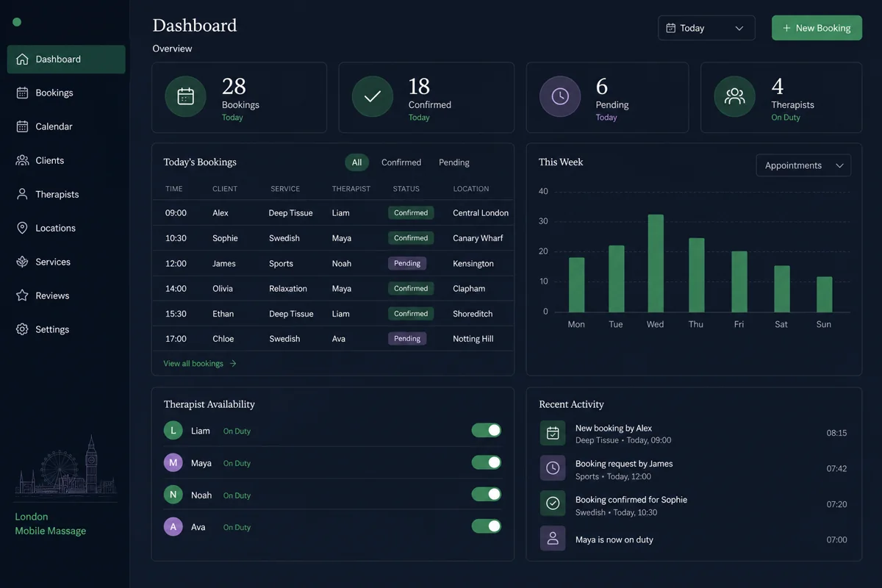Click the calendar icon inside Today date selector

[670, 28]
